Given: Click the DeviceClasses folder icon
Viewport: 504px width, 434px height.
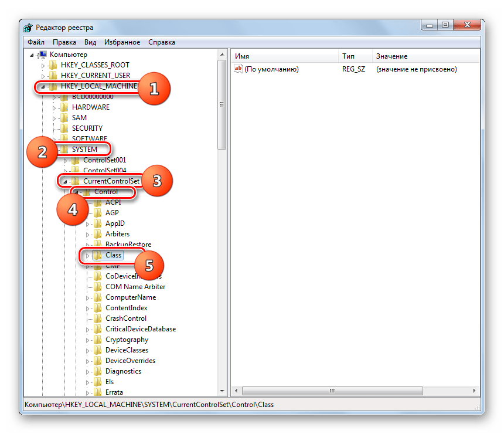Looking at the screenshot, I should click(x=97, y=350).
